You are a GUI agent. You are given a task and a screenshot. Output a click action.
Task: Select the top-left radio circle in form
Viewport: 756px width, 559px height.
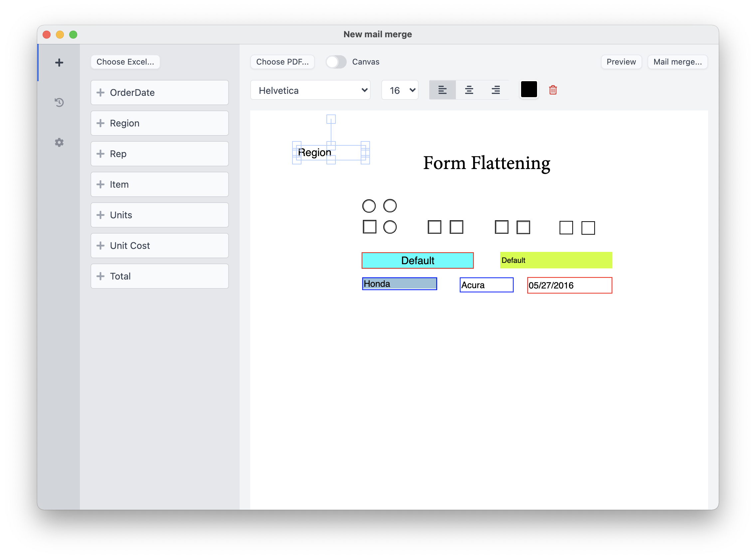[x=369, y=206]
